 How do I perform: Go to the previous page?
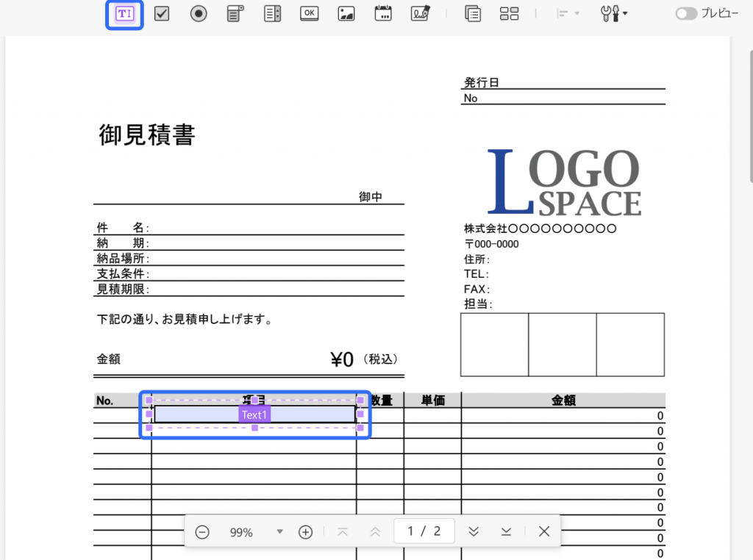point(375,531)
